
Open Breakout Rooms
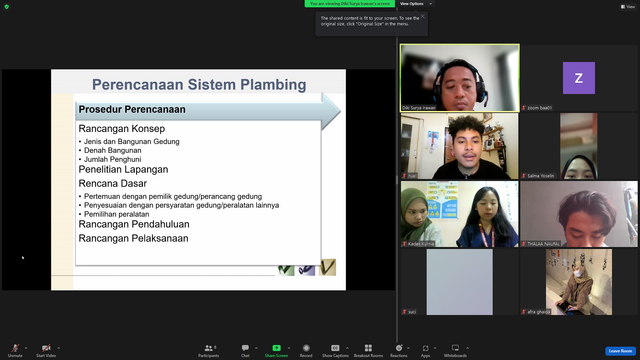(x=368, y=350)
